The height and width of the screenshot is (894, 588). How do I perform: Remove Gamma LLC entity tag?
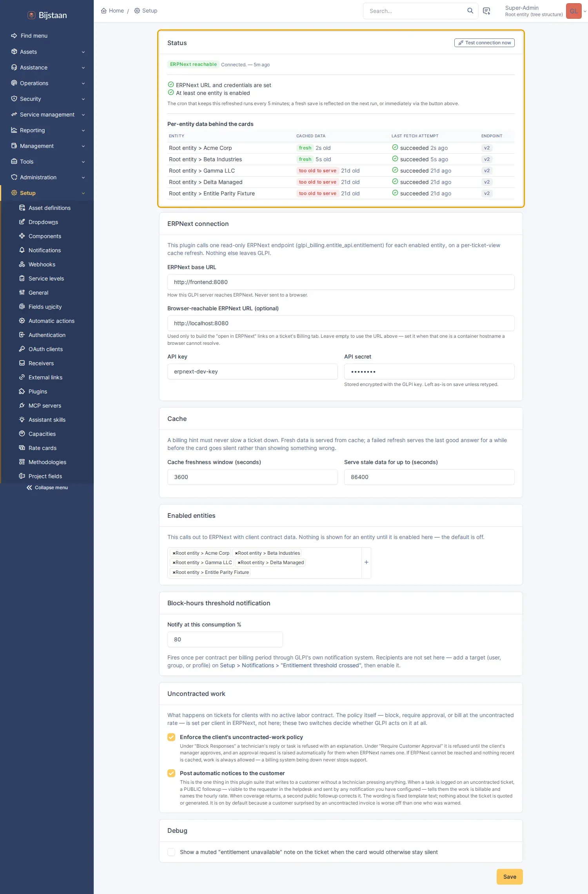tap(174, 563)
